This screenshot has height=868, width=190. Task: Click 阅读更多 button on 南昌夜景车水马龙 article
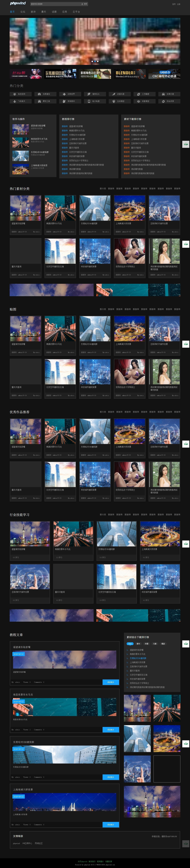pyautogui.click(x=111, y=730)
